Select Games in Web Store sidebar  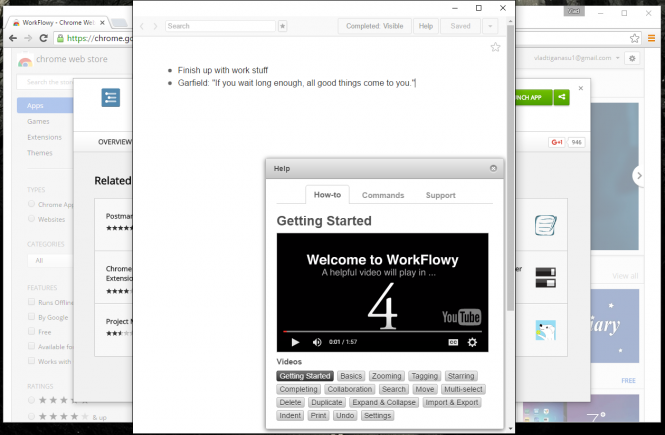pos(38,122)
